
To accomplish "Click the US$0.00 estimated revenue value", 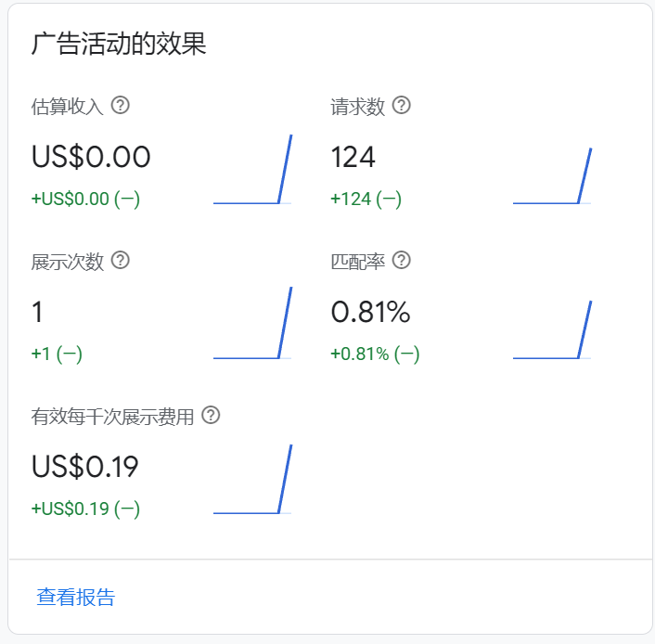I will pos(91,157).
